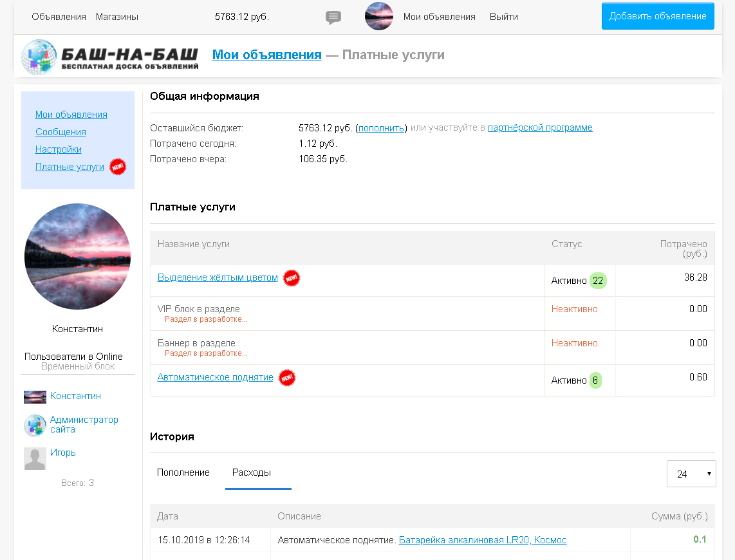The width and height of the screenshot is (735, 560).
Task: Click the Описание column header in history
Action: coord(299,516)
